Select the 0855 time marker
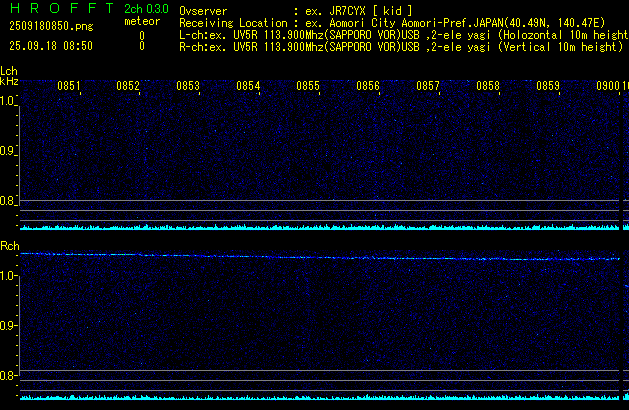Image resolution: width=629 pixels, height=410 pixels. (308, 87)
